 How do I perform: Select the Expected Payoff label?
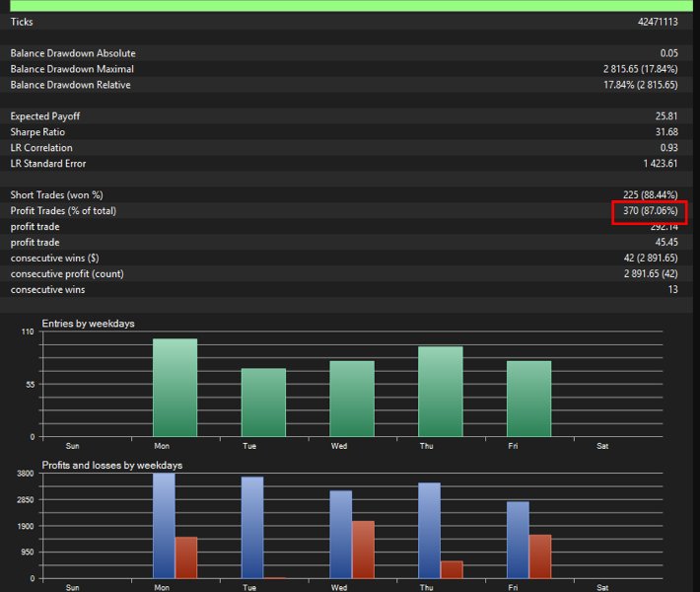click(x=45, y=116)
